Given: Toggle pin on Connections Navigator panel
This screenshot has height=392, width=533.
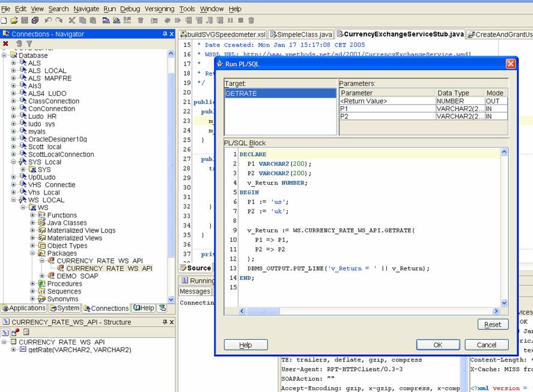Looking at the screenshot, I should 165,34.
